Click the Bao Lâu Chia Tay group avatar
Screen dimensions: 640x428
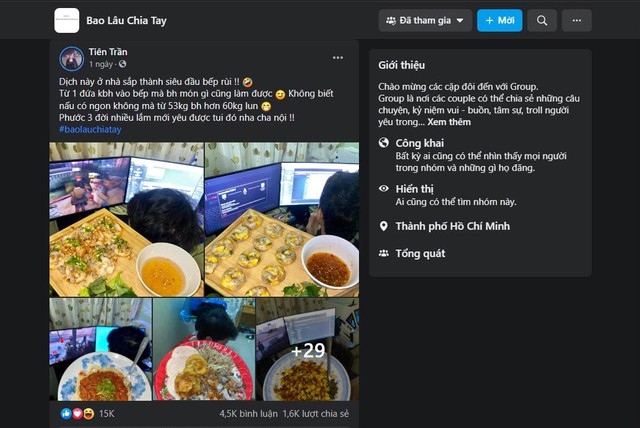coord(67,20)
